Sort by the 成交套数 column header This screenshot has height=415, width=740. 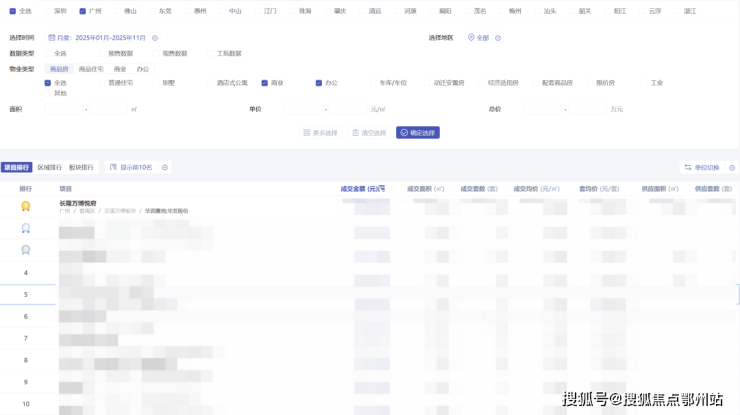click(479, 189)
